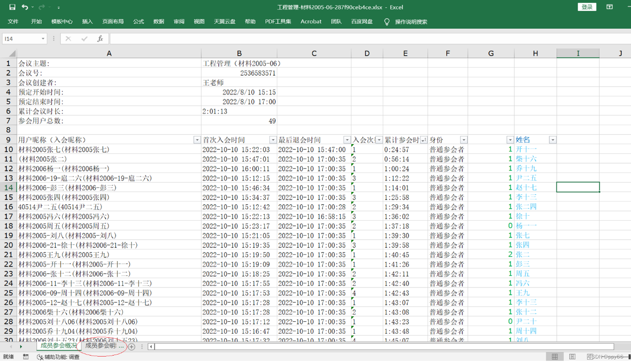Select column B header
Viewport: 631px width, 364px height.
[x=239, y=53]
